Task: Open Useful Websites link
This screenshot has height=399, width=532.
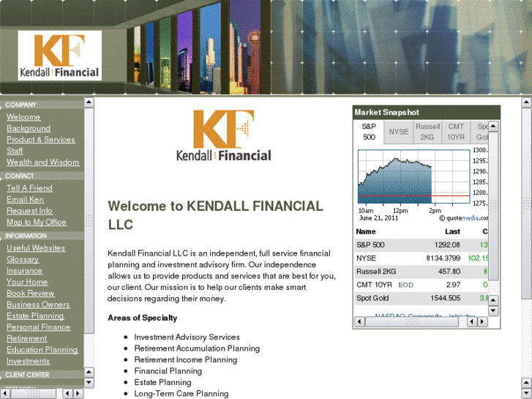Action: [36, 248]
